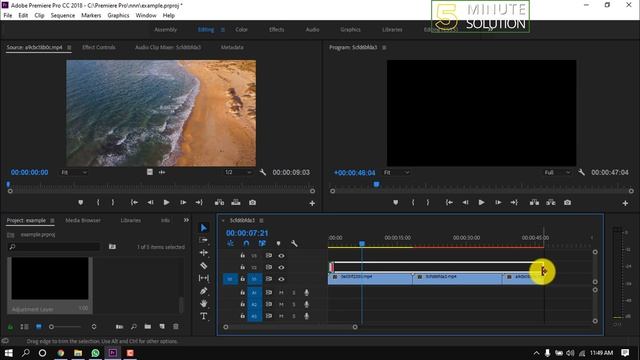
Task: Toggle lock on A1 track
Action: click(x=242, y=292)
